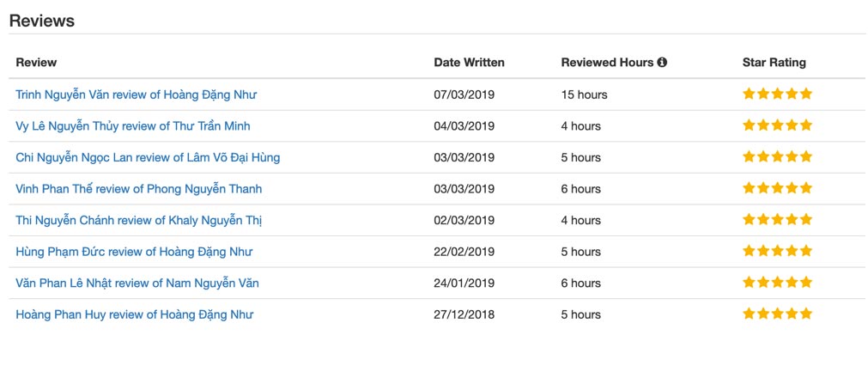
Task: Click the Star Rating column header
Action: pos(774,63)
